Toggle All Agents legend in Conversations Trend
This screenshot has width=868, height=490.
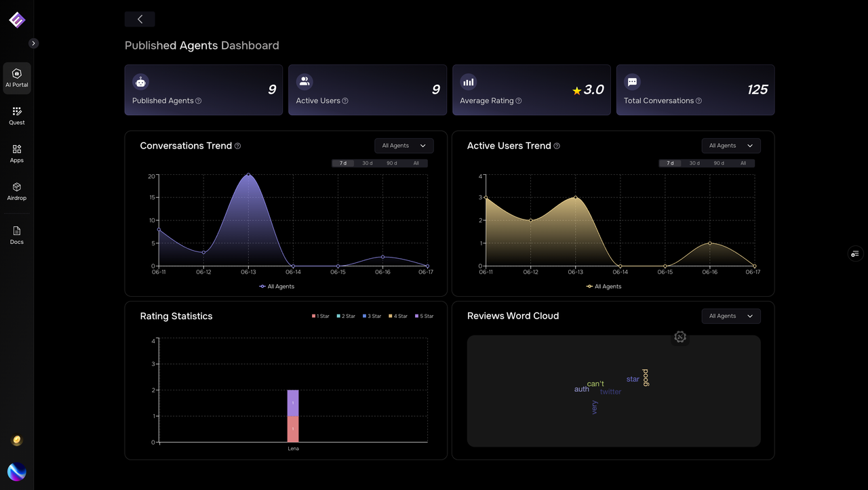277,287
